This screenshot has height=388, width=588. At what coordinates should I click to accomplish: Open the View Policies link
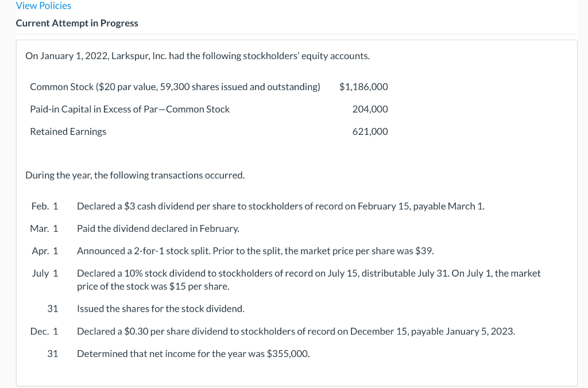tap(43, 6)
